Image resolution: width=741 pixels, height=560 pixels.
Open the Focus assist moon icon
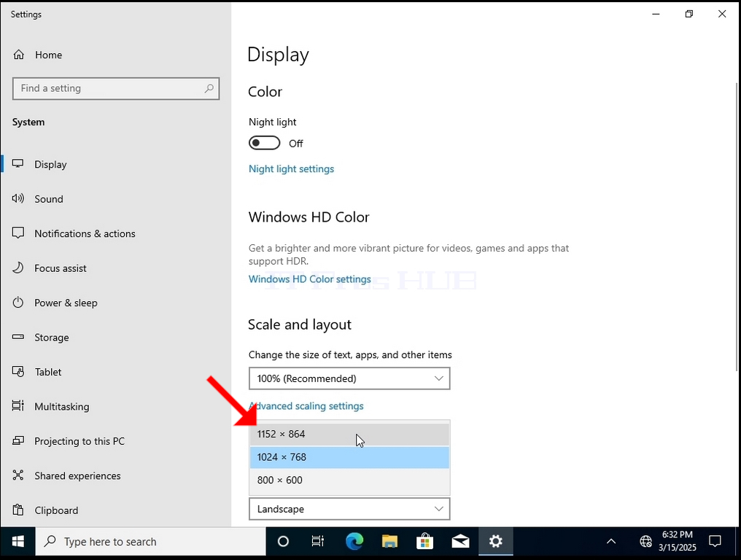(18, 268)
